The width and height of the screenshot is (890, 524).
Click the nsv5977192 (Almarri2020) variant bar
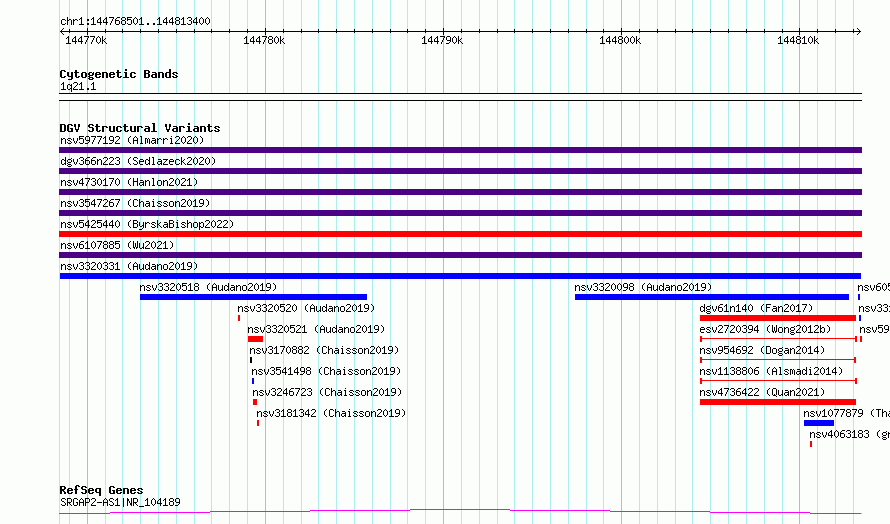tap(460, 150)
